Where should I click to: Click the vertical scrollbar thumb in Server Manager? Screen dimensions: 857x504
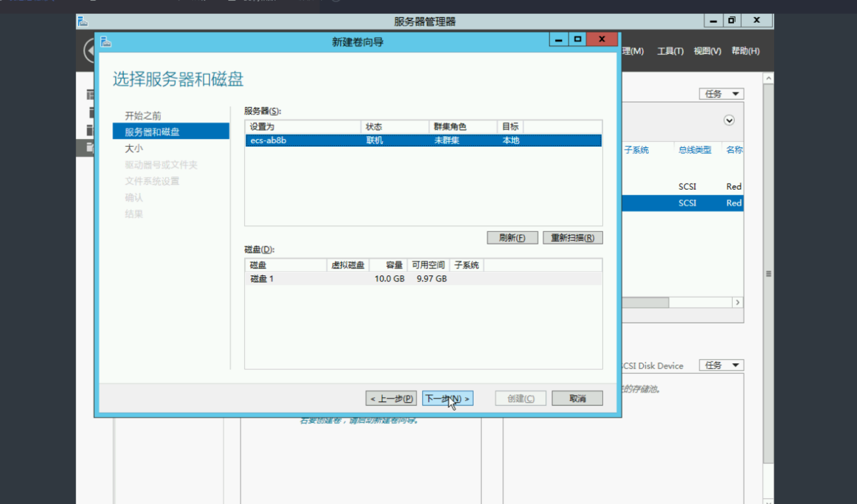tap(769, 274)
